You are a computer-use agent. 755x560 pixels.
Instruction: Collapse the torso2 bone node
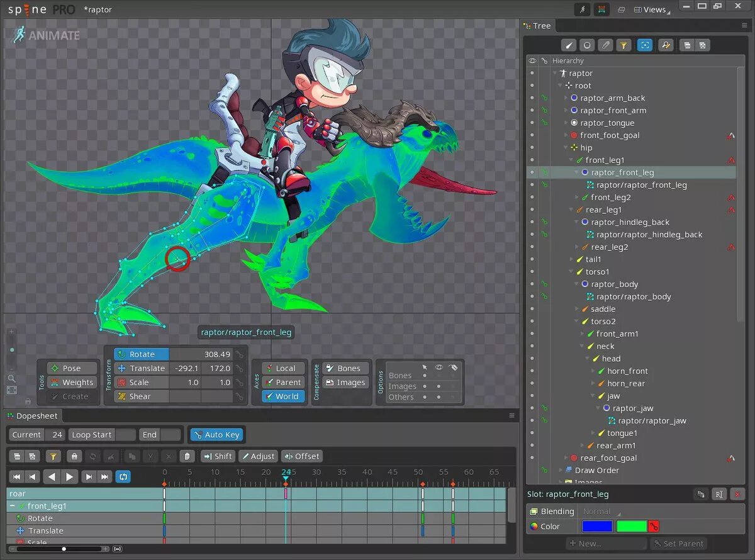pos(576,322)
